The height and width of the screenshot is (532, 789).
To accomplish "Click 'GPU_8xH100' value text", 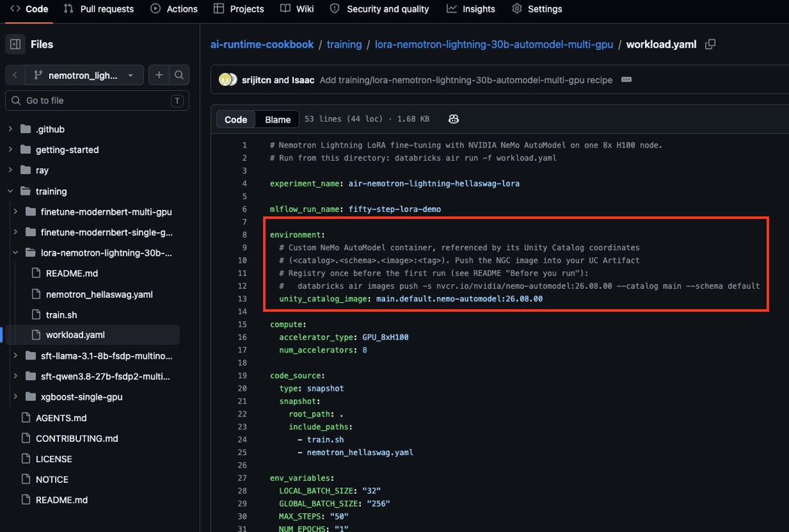I will click(x=385, y=337).
